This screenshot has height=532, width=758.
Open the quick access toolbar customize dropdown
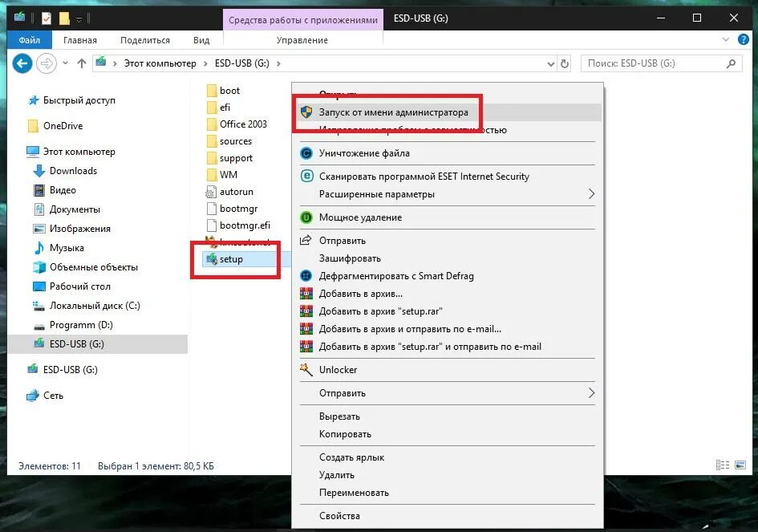coord(79,19)
